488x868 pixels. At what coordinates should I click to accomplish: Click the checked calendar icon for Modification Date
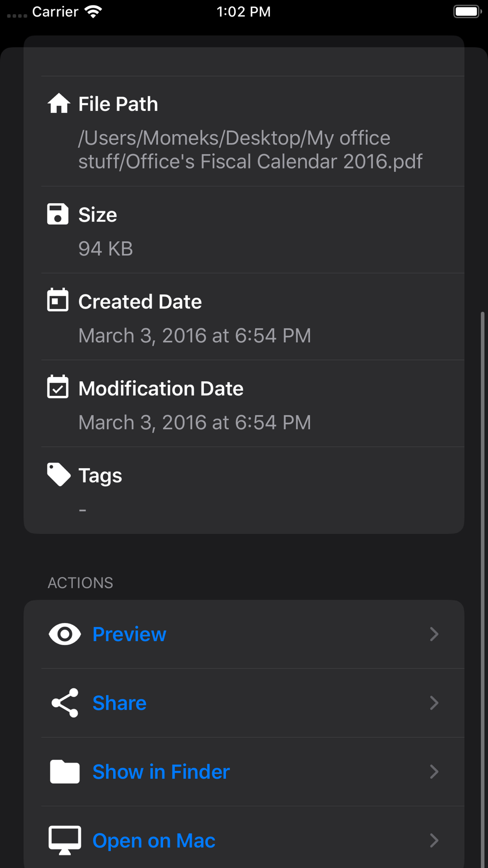point(58,387)
